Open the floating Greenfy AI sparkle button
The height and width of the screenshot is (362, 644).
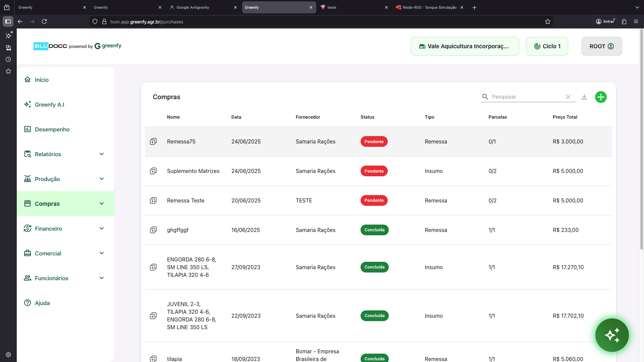pyautogui.click(x=612, y=335)
